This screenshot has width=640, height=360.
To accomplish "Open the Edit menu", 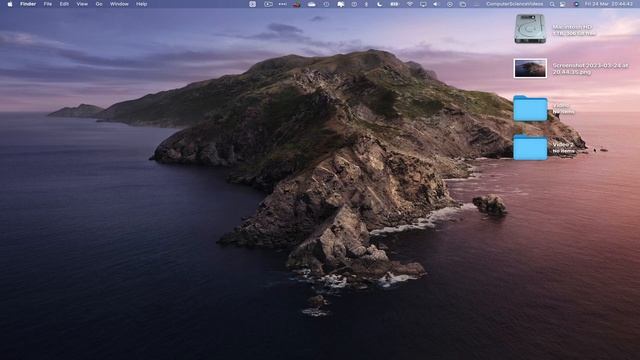I will click(64, 4).
